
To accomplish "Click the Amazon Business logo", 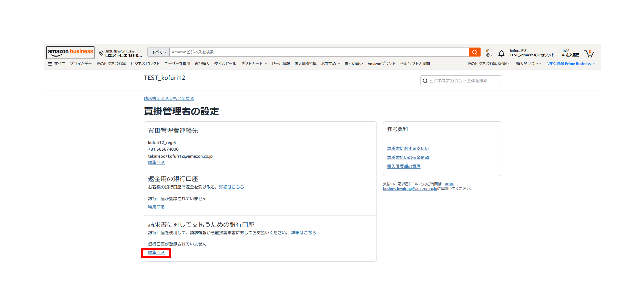I will coord(70,52).
